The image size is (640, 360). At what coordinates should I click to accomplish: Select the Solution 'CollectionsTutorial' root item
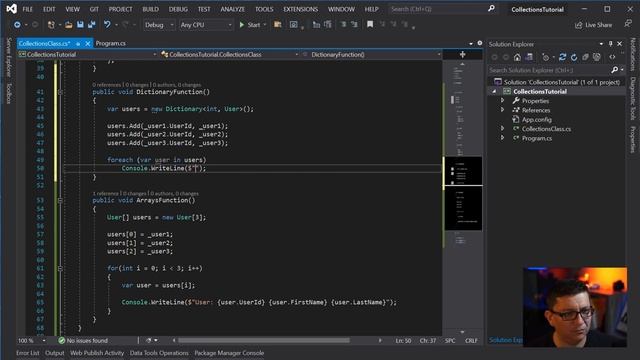tap(557, 82)
